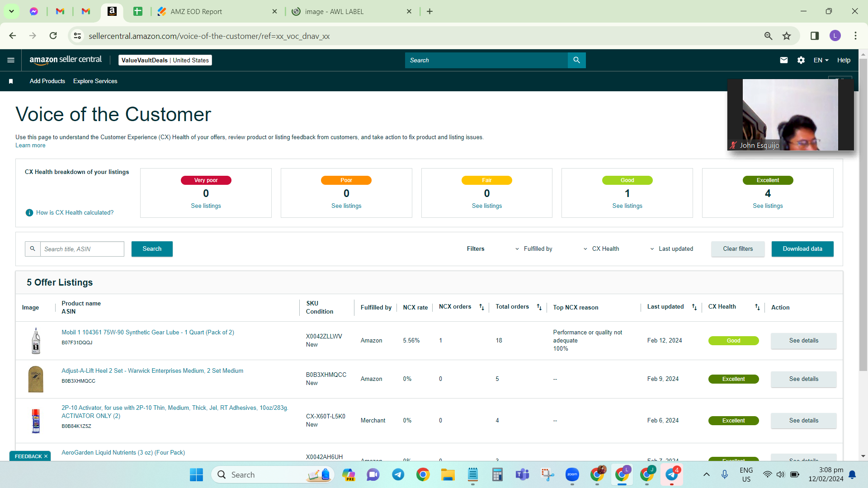Screen dimensions: 868x488
Task: Open the settings gear in Seller Central
Action: point(801,60)
